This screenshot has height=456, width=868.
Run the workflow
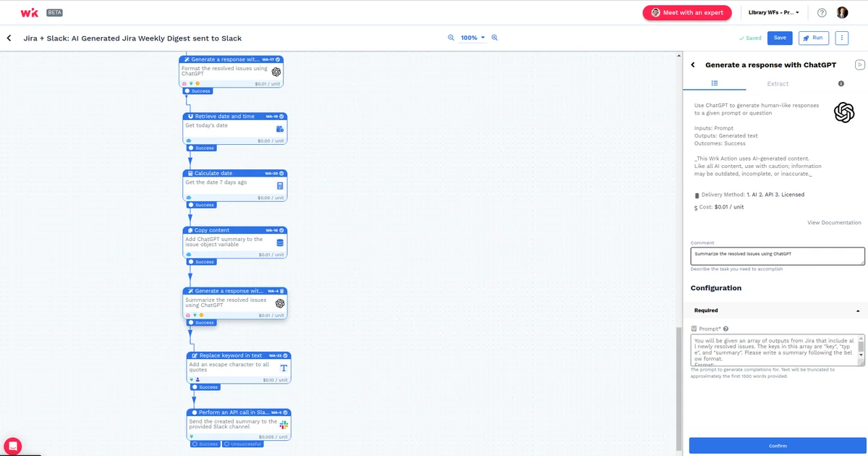point(813,38)
